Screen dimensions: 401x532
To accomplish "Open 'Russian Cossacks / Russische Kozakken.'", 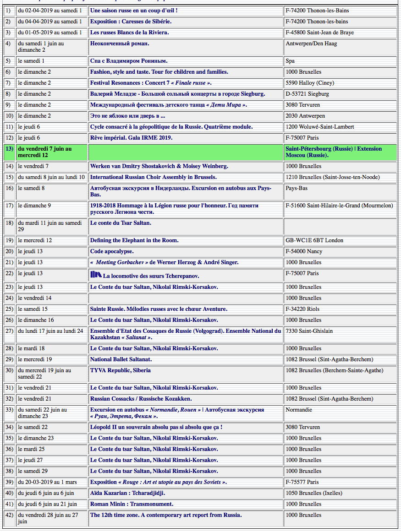I will [x=141, y=399].
